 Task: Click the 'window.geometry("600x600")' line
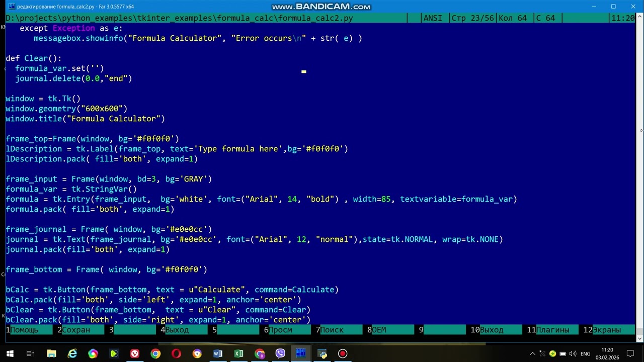point(66,109)
